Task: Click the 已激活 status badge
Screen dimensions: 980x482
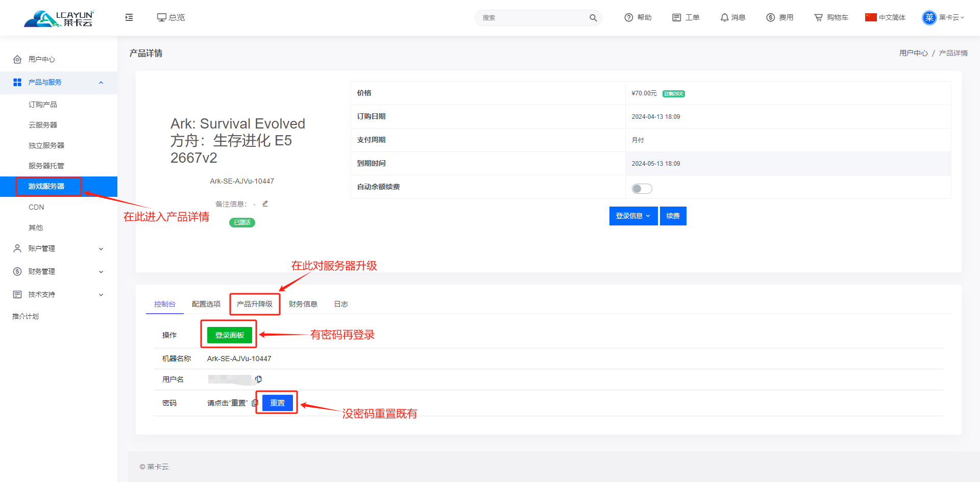Action: [242, 222]
